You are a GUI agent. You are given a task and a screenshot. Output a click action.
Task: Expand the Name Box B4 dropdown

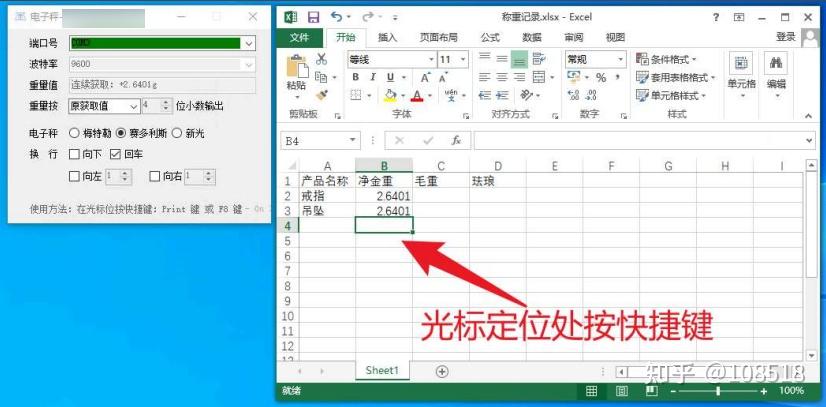(352, 141)
